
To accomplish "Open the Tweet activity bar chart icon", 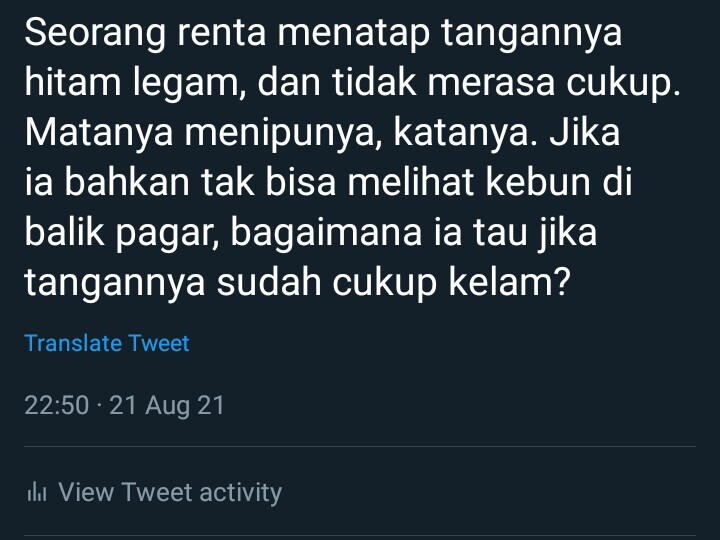I will [37, 492].
